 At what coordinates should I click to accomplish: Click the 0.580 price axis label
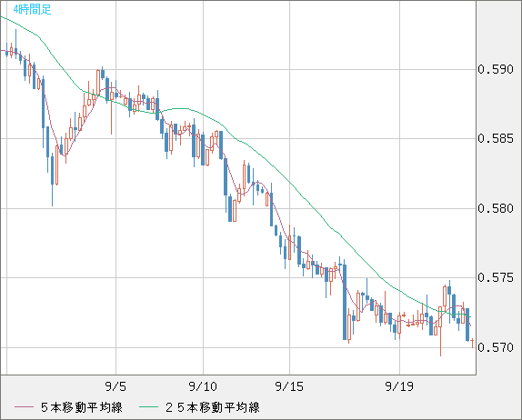[x=496, y=209]
